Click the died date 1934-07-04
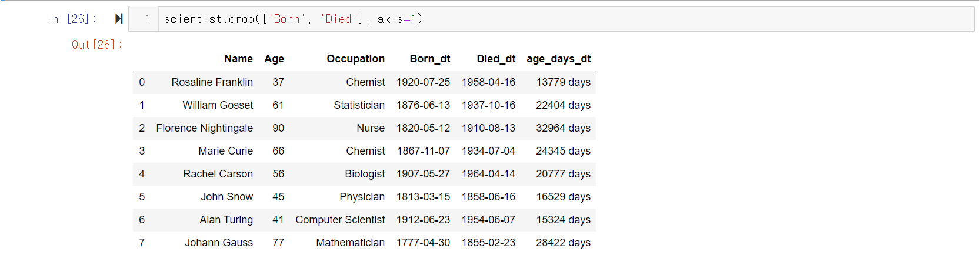980x265 pixels. coord(488,151)
